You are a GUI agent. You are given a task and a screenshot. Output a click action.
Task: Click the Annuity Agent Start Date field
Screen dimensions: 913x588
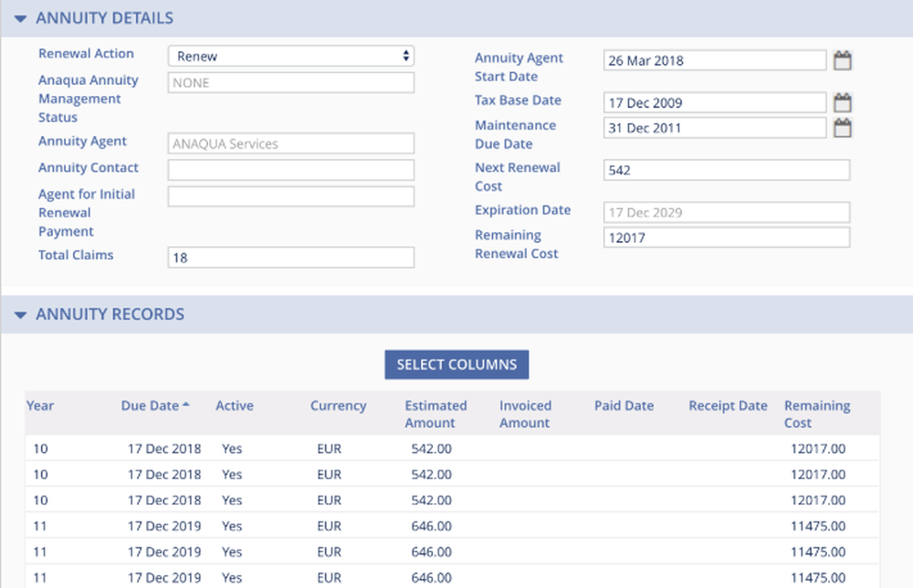[x=715, y=60]
